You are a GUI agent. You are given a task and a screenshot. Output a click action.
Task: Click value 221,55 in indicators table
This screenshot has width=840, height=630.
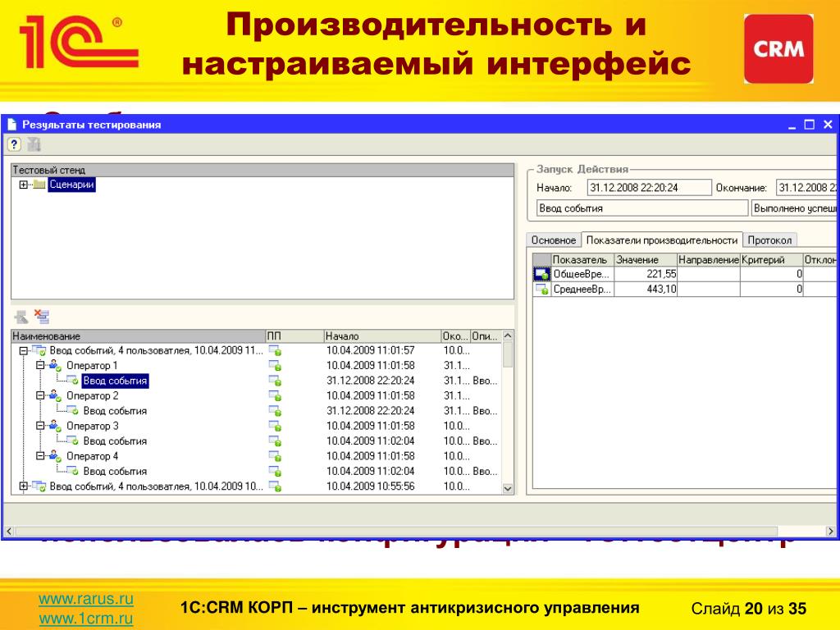pos(661,274)
